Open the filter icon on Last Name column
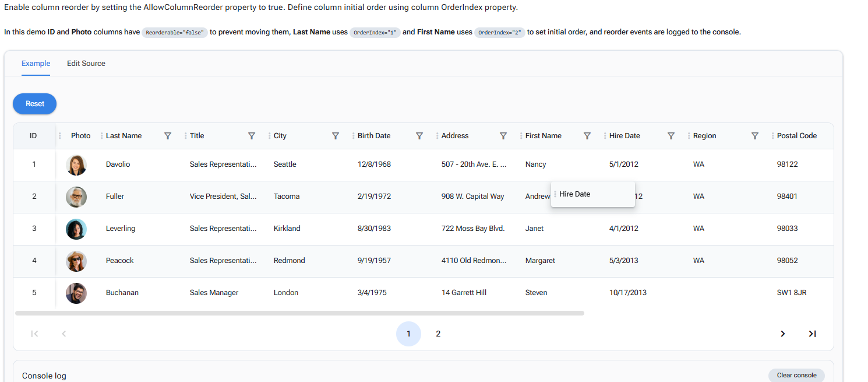The image size is (868, 382). click(x=168, y=136)
